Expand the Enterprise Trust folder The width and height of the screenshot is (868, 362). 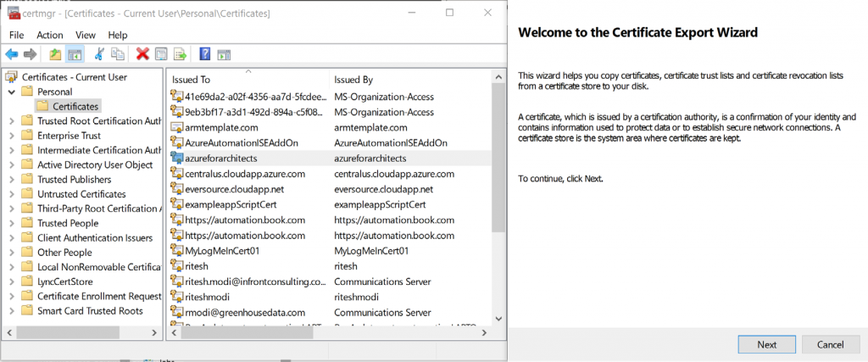(x=11, y=136)
